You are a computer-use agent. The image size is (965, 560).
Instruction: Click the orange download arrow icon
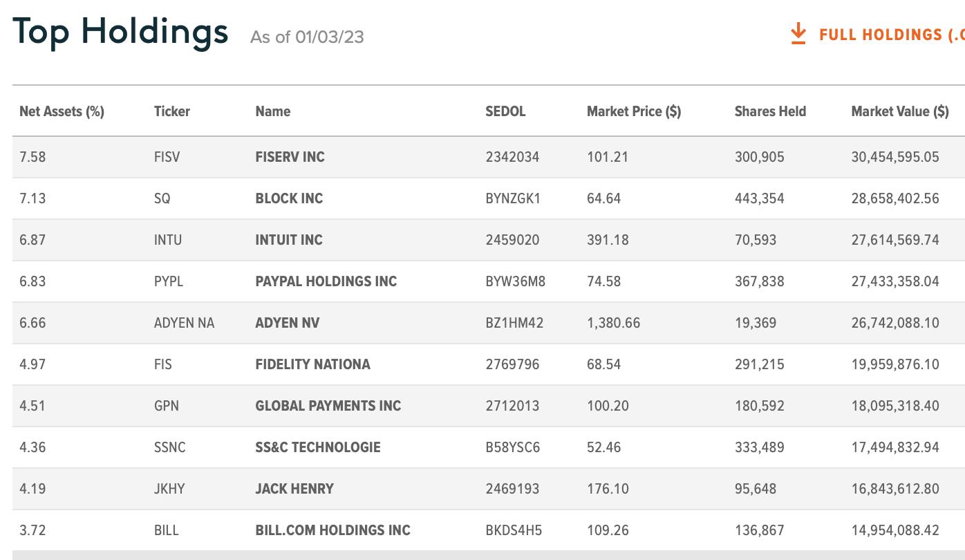coord(798,34)
